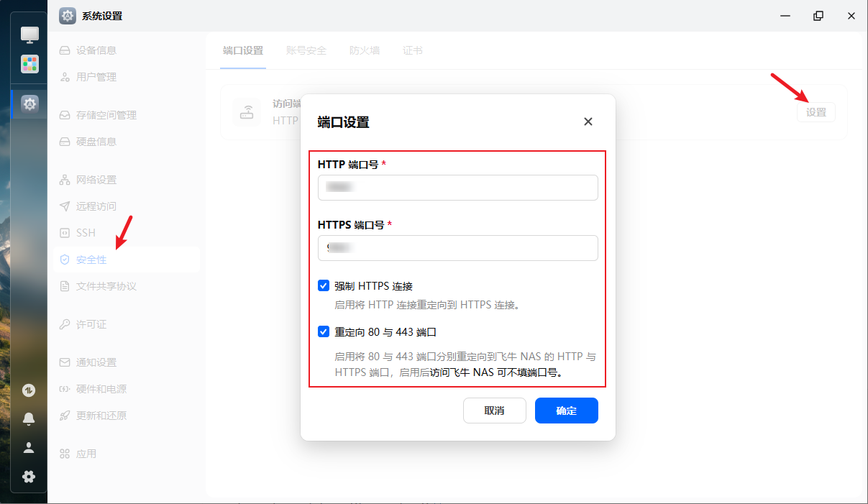Select the system settings gear in dock
This screenshot has height=504, width=868.
29,104
